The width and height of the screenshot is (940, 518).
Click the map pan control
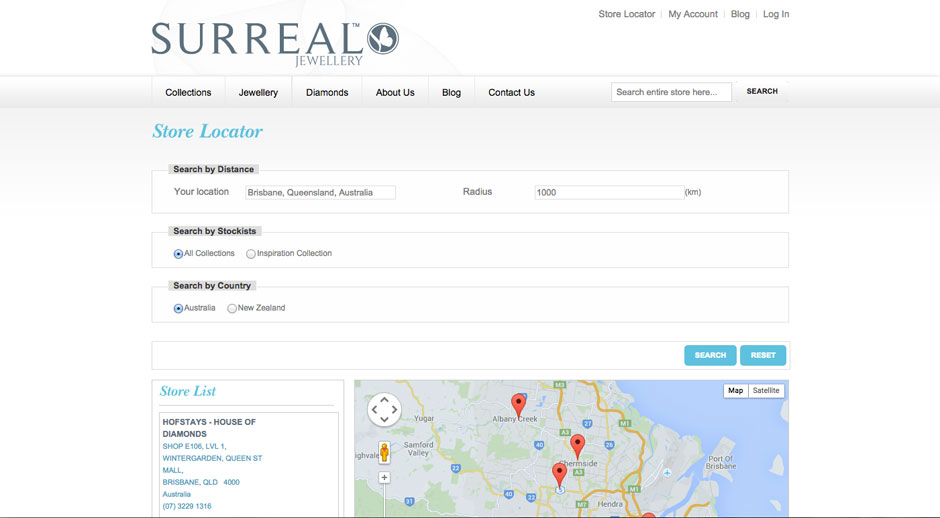pyautogui.click(x=384, y=409)
